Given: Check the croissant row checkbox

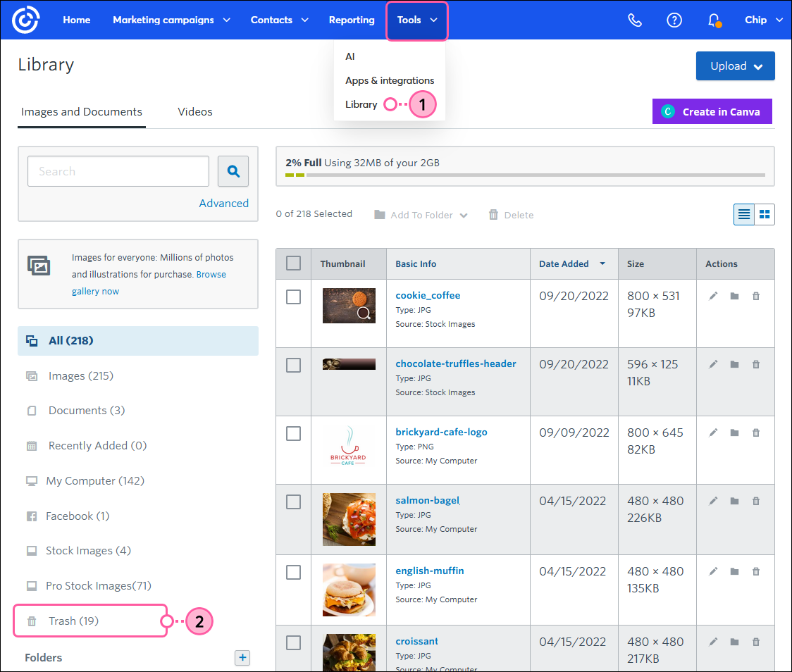Looking at the screenshot, I should pos(293,642).
